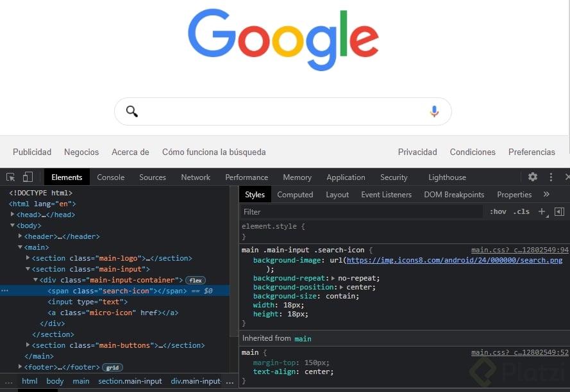Click the Inherited from main link

click(x=303, y=339)
